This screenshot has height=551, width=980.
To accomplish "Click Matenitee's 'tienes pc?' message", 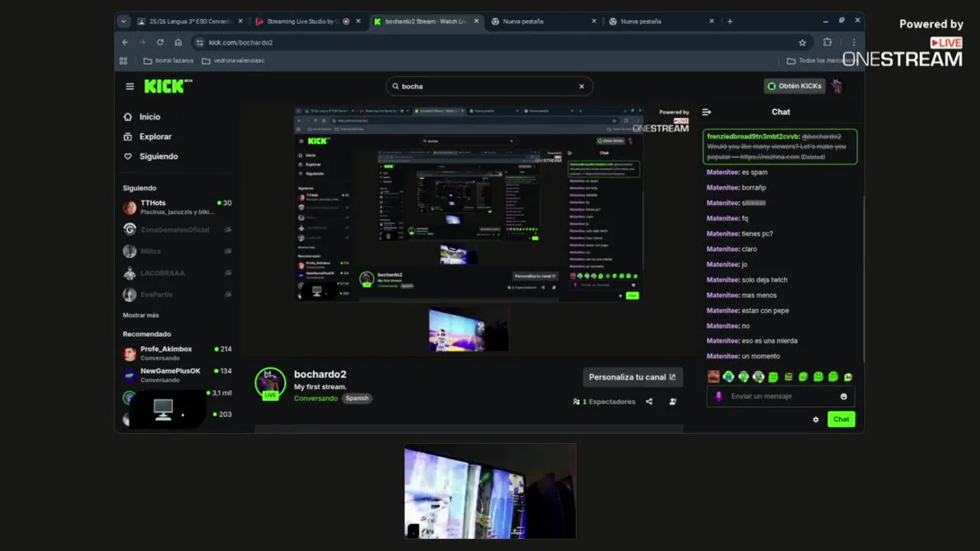I will tap(740, 234).
